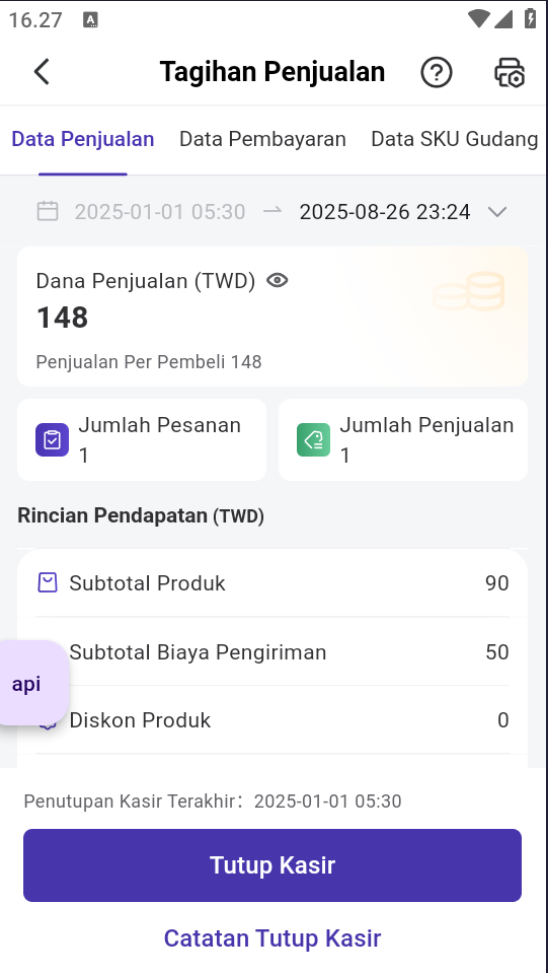
Task: Open the Subtotal Biaya Pengiriman row
Action: (x=272, y=652)
